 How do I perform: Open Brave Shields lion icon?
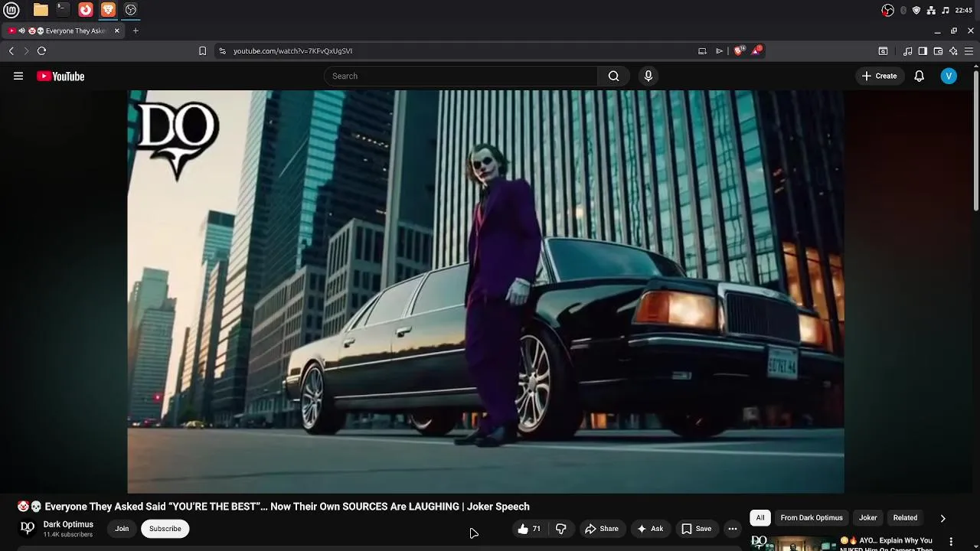coord(739,51)
